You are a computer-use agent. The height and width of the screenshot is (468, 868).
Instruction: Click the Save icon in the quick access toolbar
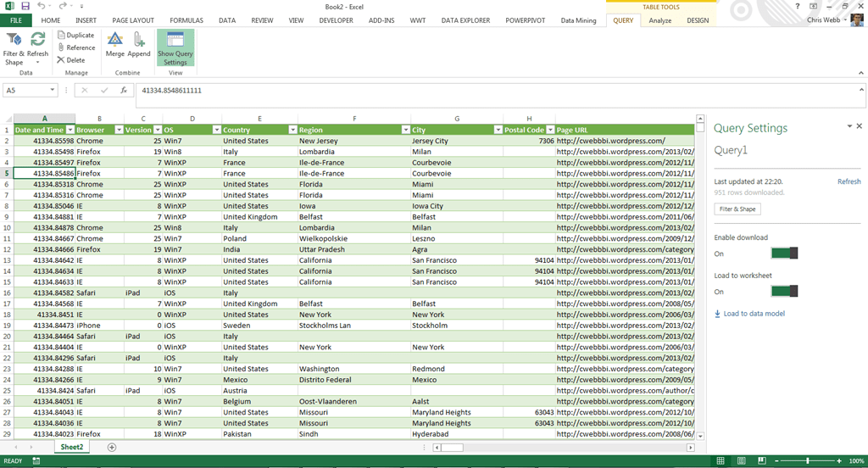(x=25, y=6)
